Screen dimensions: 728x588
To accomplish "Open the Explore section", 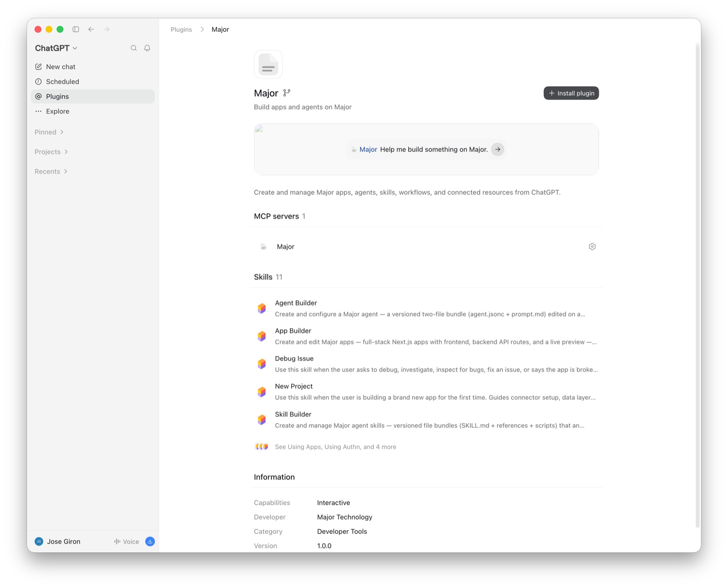I will coord(93,111).
